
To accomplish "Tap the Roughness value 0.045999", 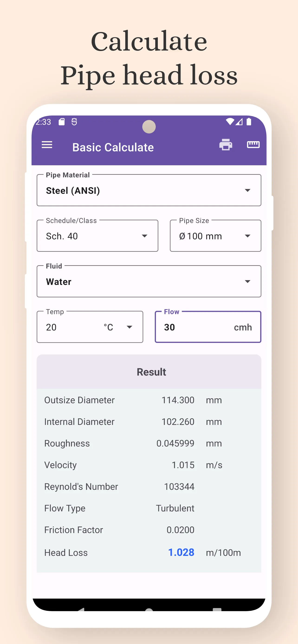I will pyautogui.click(x=175, y=443).
